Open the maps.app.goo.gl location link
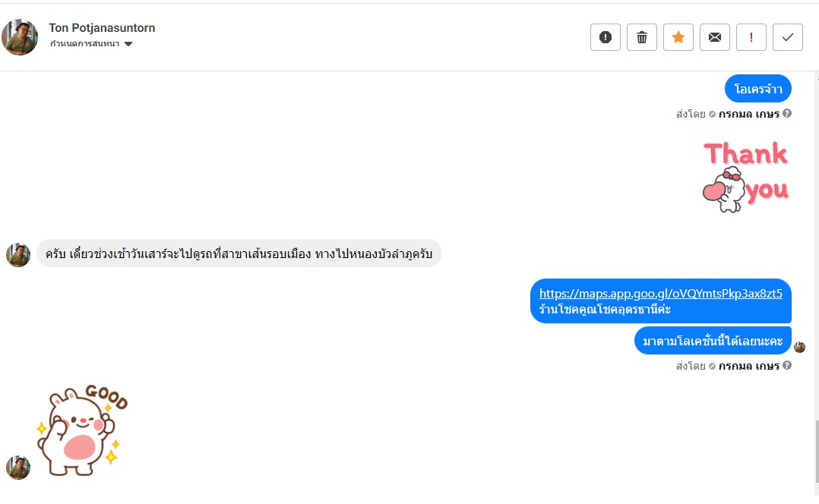The height and width of the screenshot is (504, 819). 660,293
